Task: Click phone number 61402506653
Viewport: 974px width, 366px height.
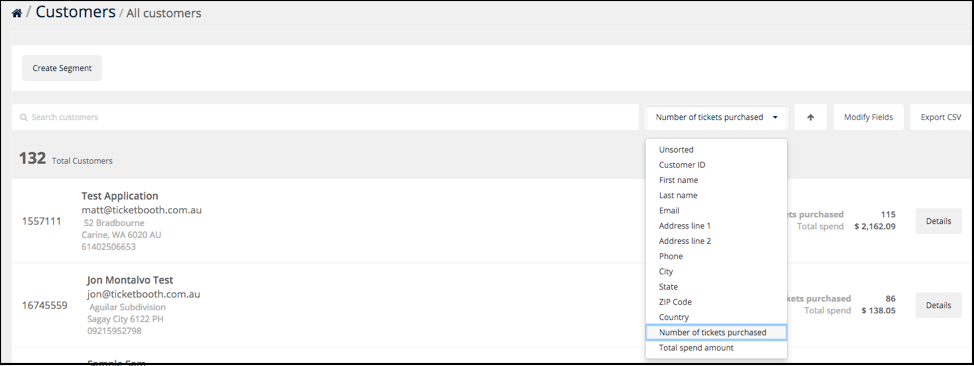Action: pos(109,247)
